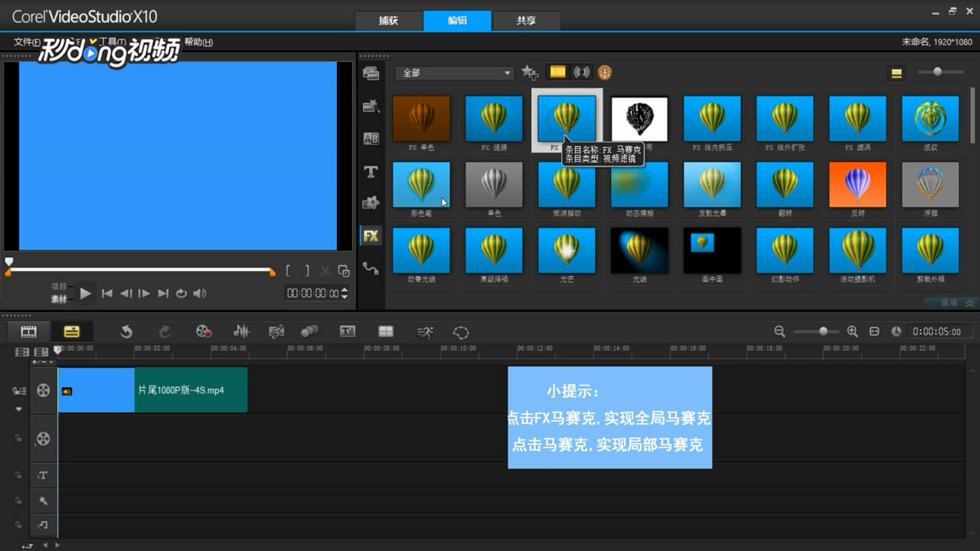Image resolution: width=980 pixels, height=551 pixels.
Task: Toggle the Overlay track lock
Action: pos(18,439)
